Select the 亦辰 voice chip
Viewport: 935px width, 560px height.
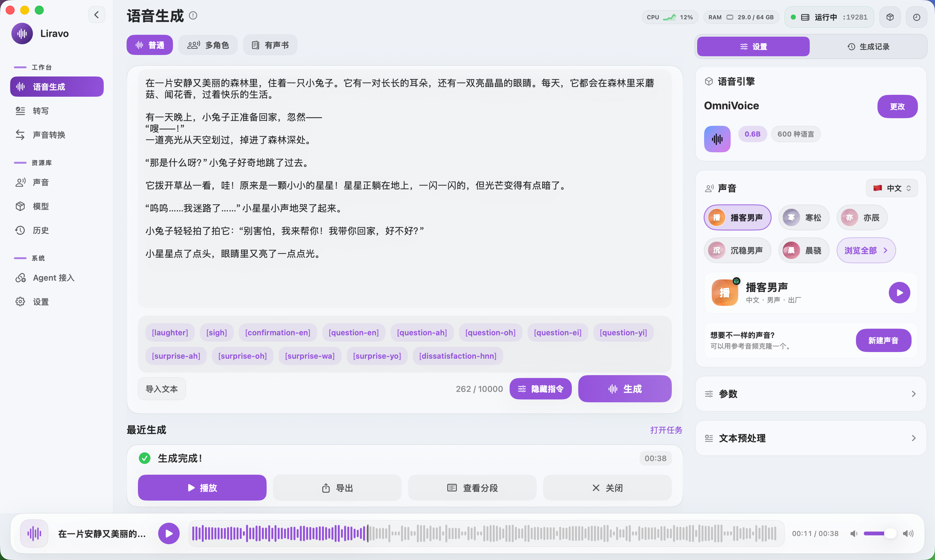[862, 217]
